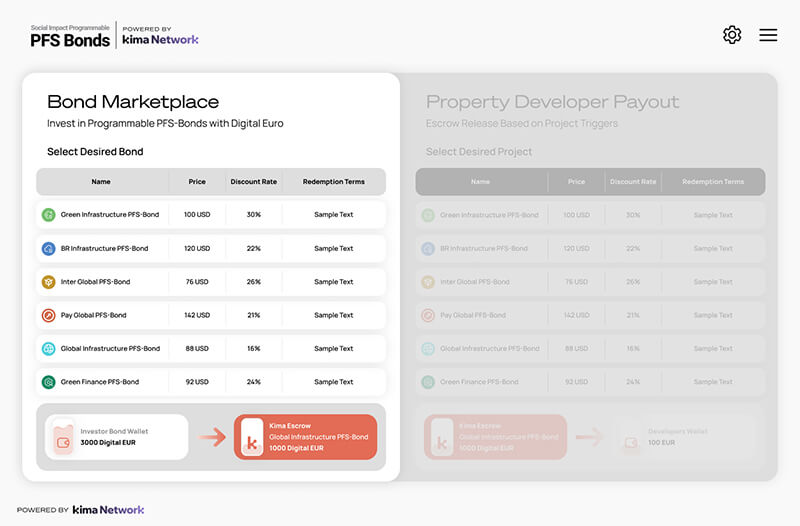
Task: Select Investor Bond Wallet card
Action: coord(117,437)
